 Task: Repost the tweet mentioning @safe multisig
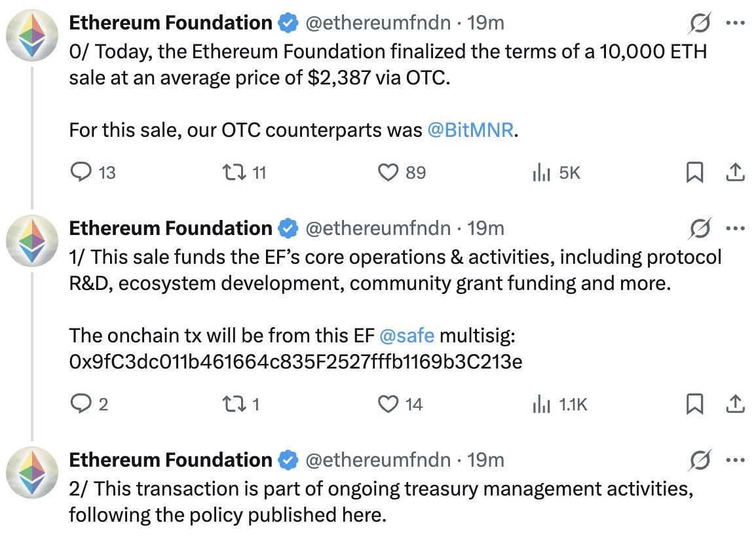pyautogui.click(x=231, y=405)
